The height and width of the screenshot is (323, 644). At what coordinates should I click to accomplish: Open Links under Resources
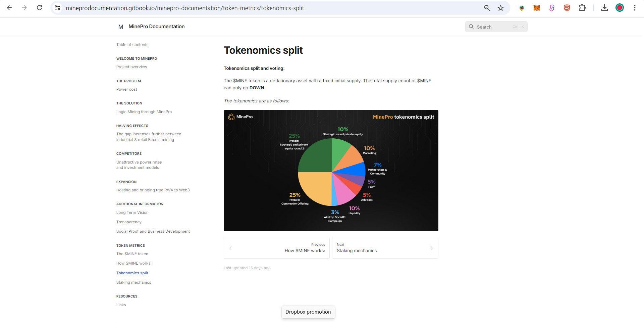[x=121, y=305]
